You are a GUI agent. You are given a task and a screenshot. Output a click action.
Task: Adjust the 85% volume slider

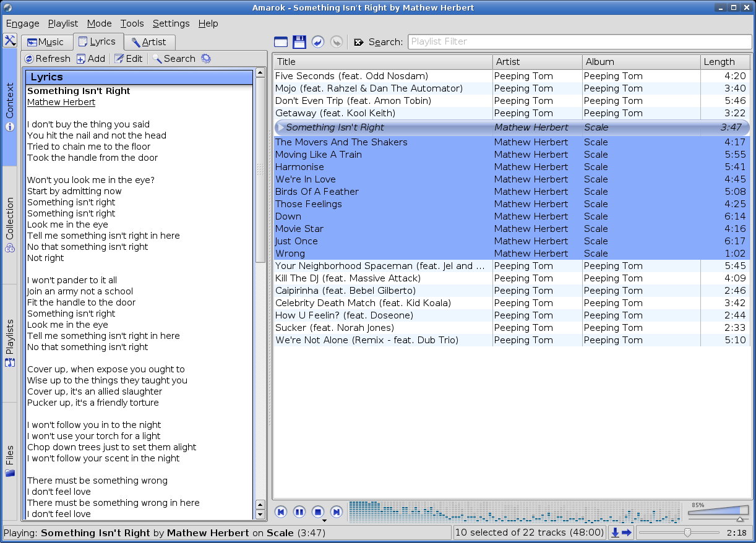click(x=718, y=512)
